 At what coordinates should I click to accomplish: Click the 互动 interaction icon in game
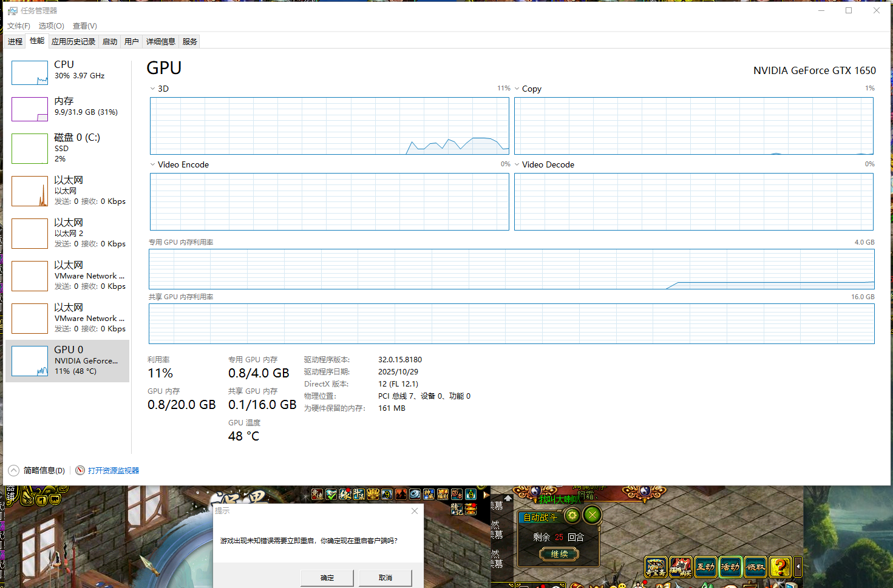tap(705, 567)
